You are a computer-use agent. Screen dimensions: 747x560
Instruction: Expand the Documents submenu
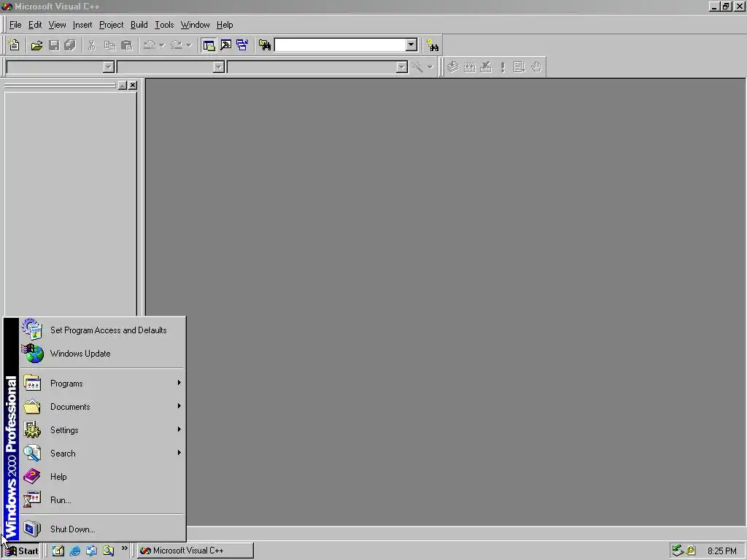click(102, 407)
